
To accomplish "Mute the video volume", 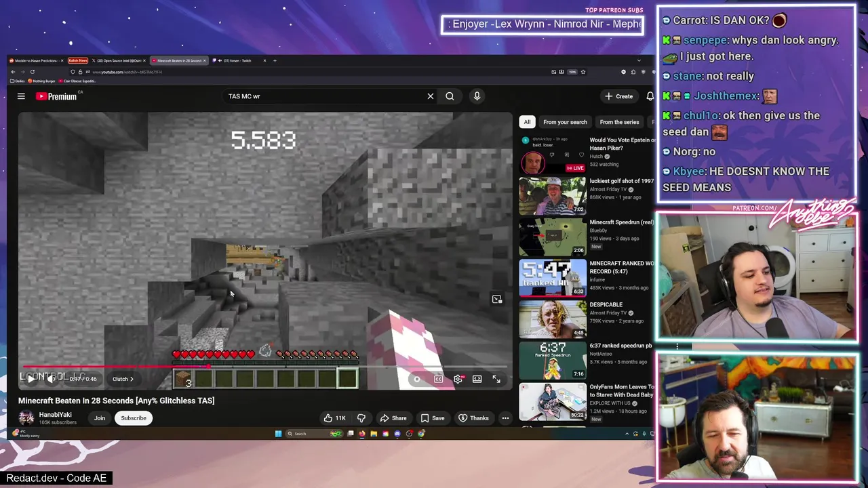I will [x=52, y=379].
